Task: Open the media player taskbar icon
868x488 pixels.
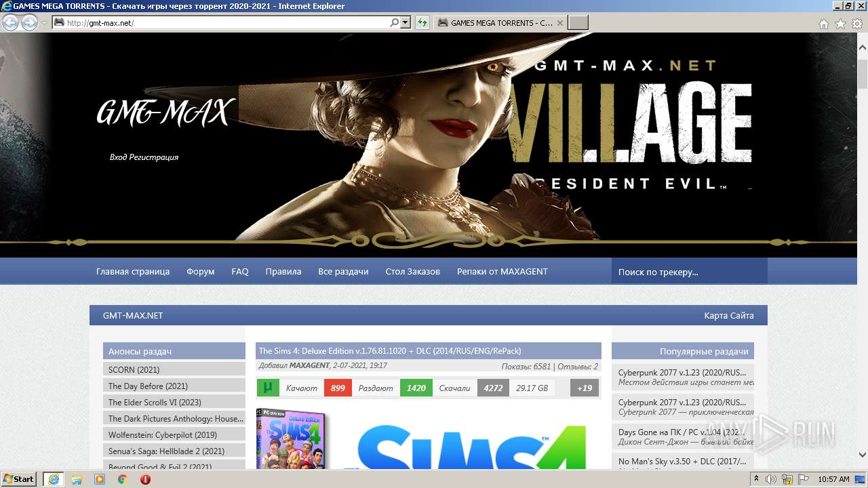Action: click(x=100, y=479)
